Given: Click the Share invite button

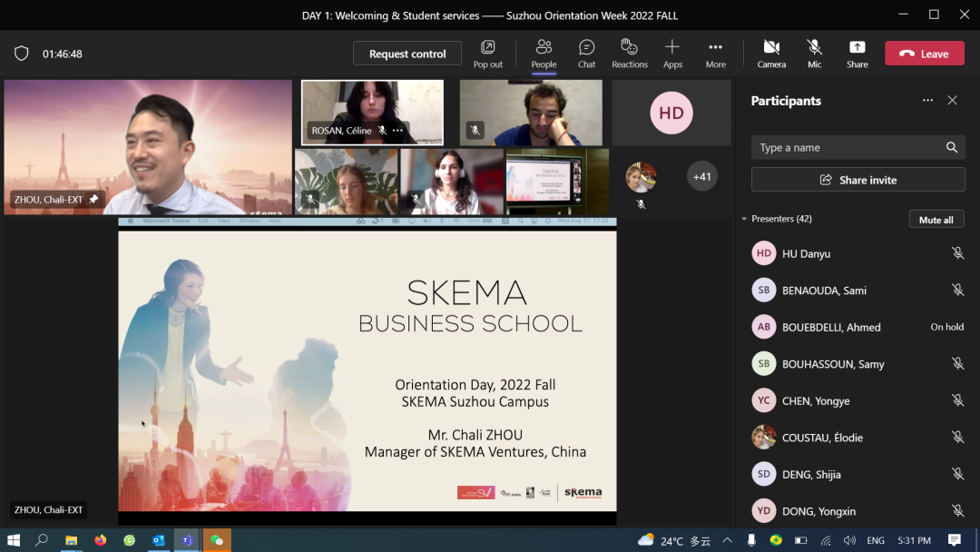Looking at the screenshot, I should click(x=858, y=180).
